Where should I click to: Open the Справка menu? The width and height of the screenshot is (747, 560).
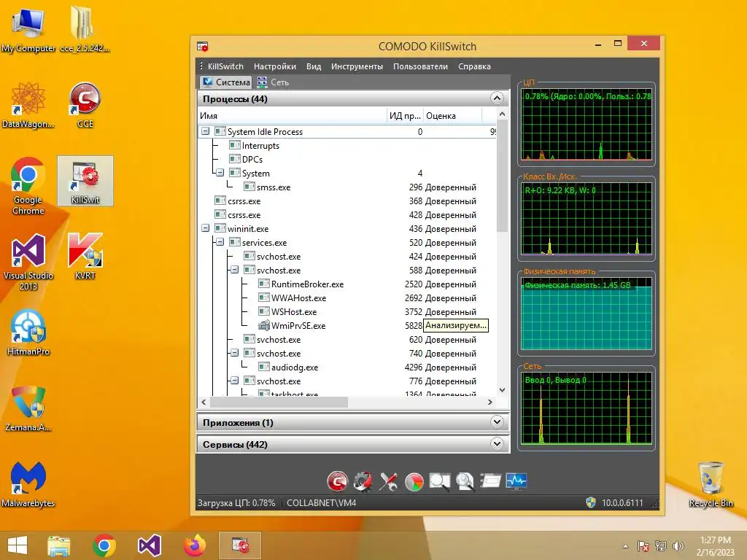474,66
